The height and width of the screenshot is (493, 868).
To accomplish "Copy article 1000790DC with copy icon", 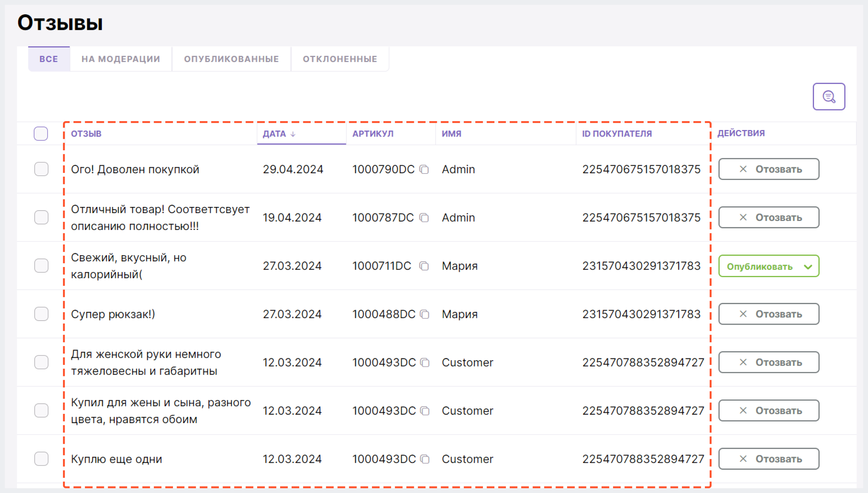I will click(424, 169).
